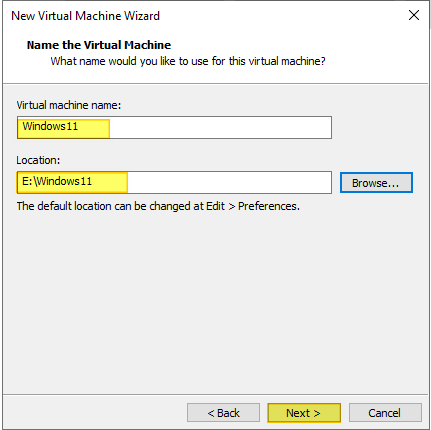
Task: Click the E:\Windows11 path text
Action: (57, 181)
